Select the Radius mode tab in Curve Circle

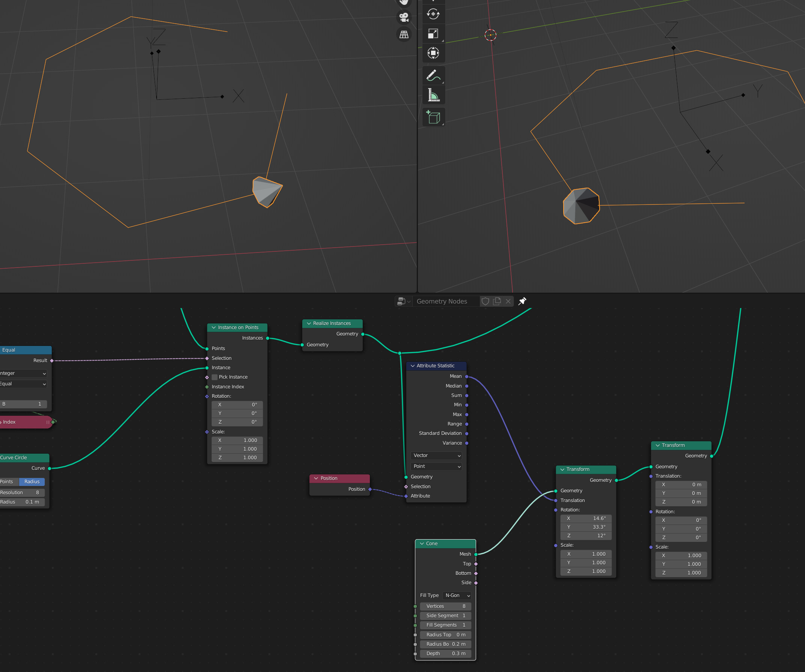(x=32, y=482)
